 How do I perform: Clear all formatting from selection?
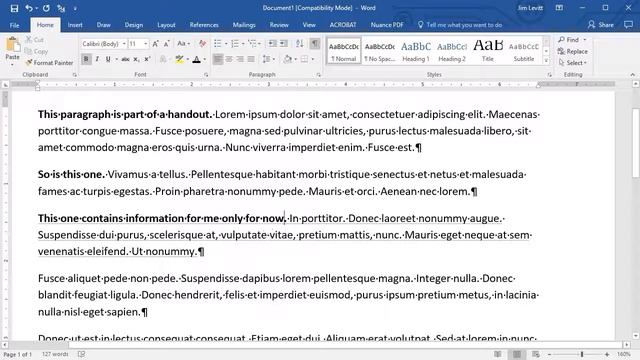tap(202, 44)
